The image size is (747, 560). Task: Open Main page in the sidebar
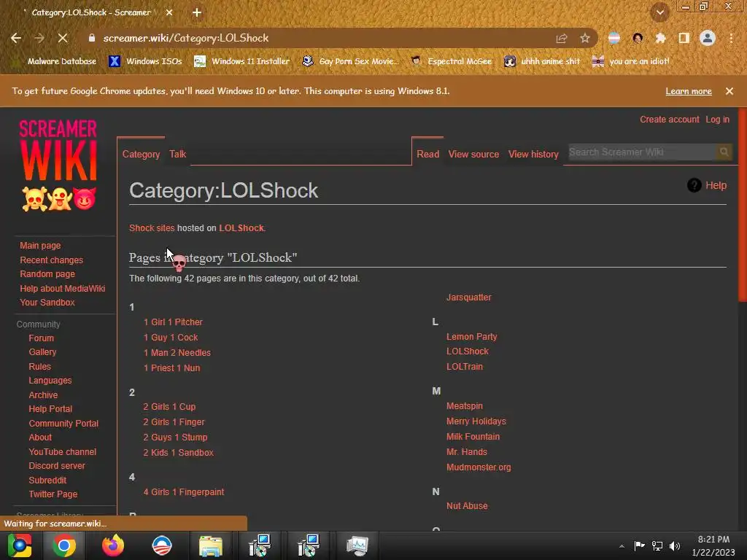(x=40, y=246)
